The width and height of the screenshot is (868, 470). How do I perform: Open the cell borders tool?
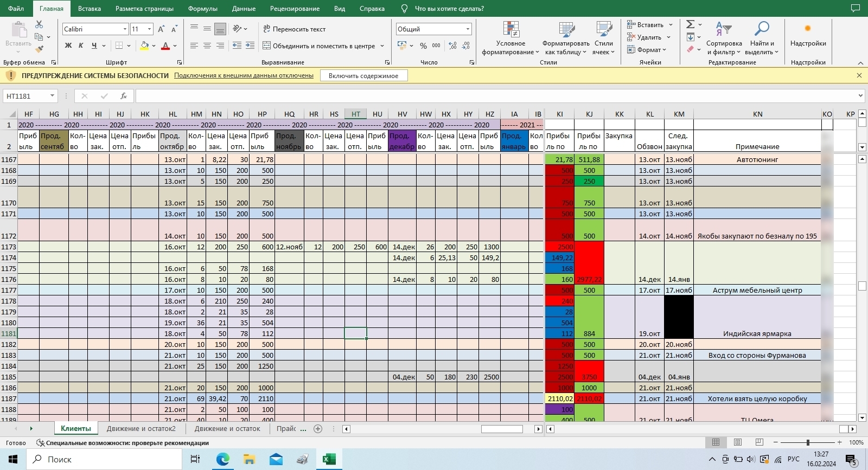pos(119,46)
